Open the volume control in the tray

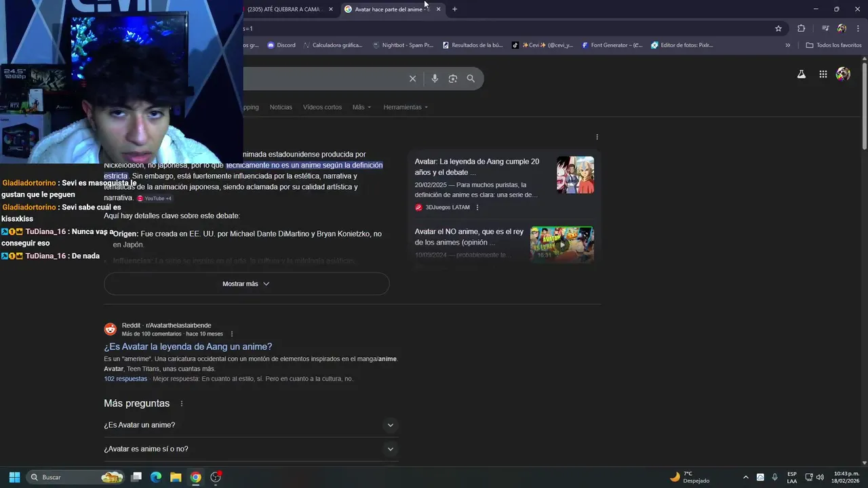[x=820, y=477]
